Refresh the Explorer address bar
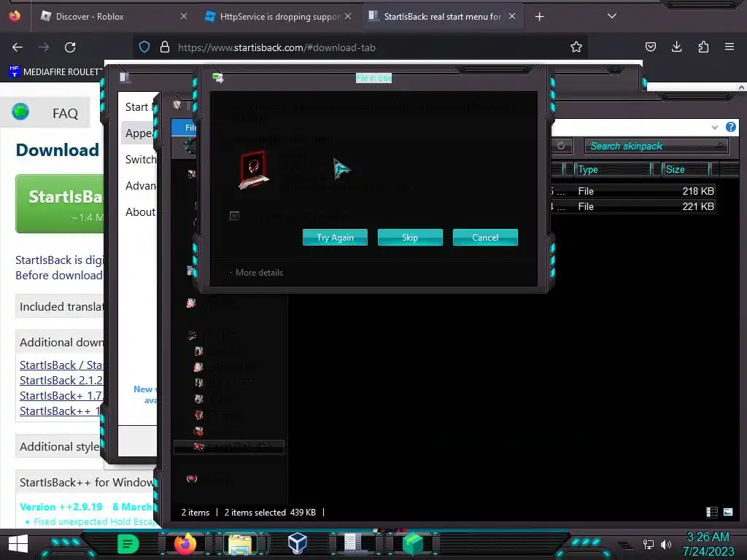 (561, 146)
